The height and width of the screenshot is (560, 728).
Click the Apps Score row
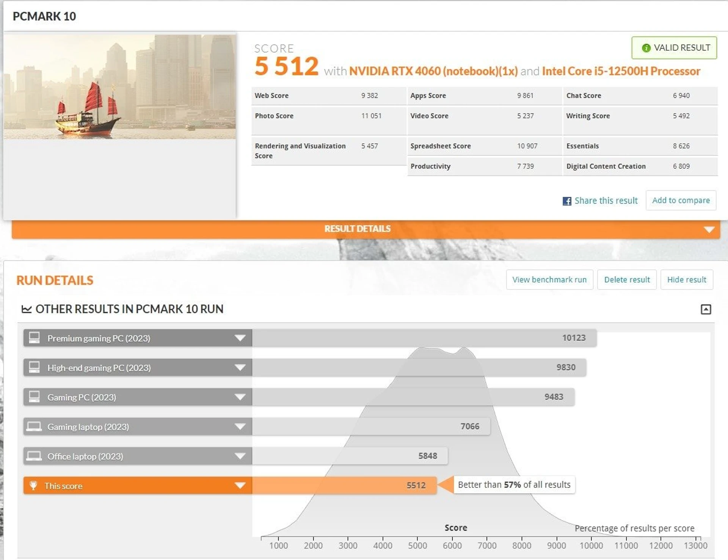coord(485,96)
